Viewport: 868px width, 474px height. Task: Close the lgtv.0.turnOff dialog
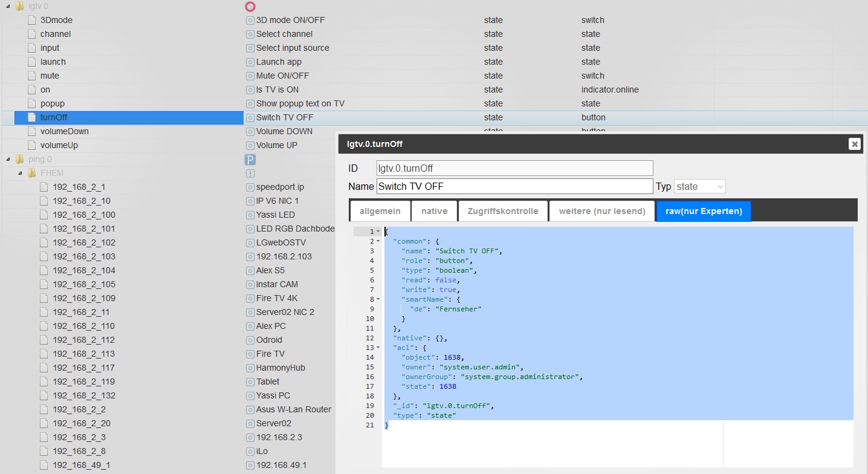point(853,144)
